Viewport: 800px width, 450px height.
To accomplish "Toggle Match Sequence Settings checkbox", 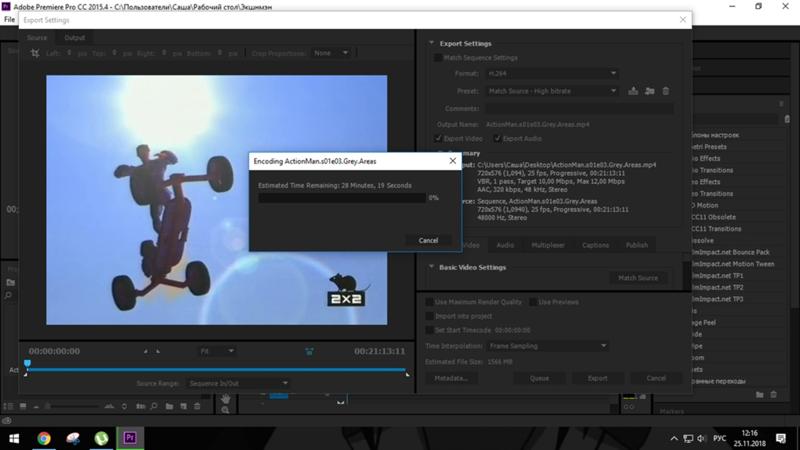I will tap(438, 58).
